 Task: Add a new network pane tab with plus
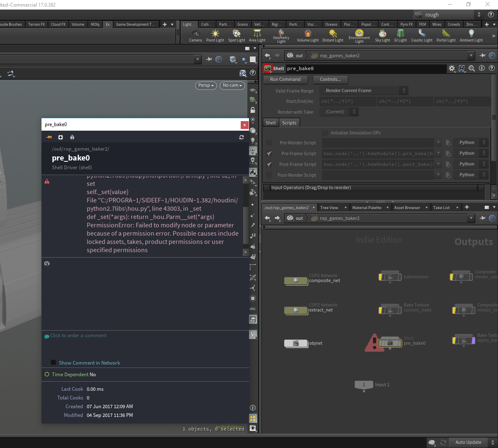coord(467,207)
